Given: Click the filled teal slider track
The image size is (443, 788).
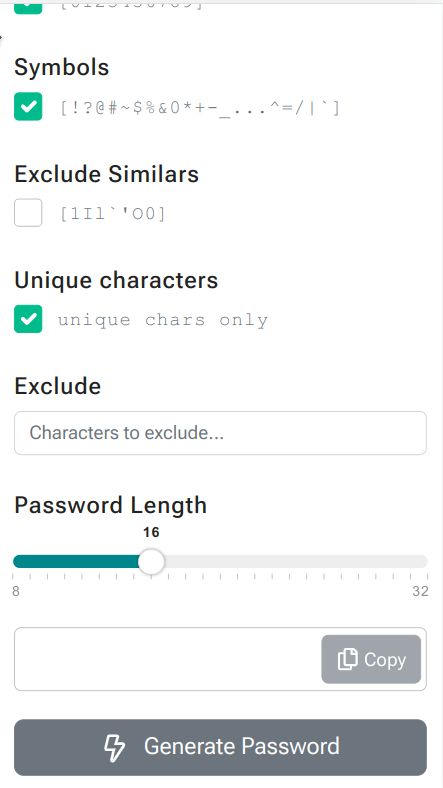Looking at the screenshot, I should pos(76,561).
